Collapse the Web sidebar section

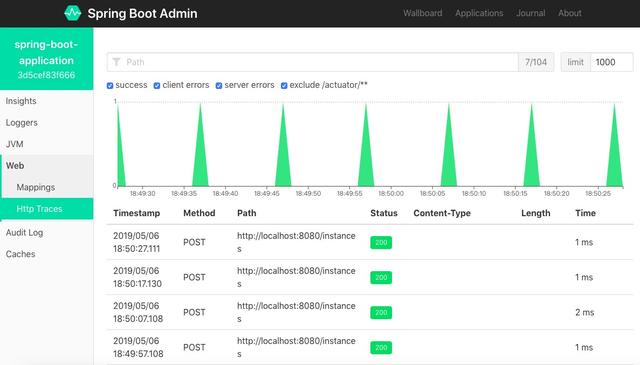coord(47,166)
